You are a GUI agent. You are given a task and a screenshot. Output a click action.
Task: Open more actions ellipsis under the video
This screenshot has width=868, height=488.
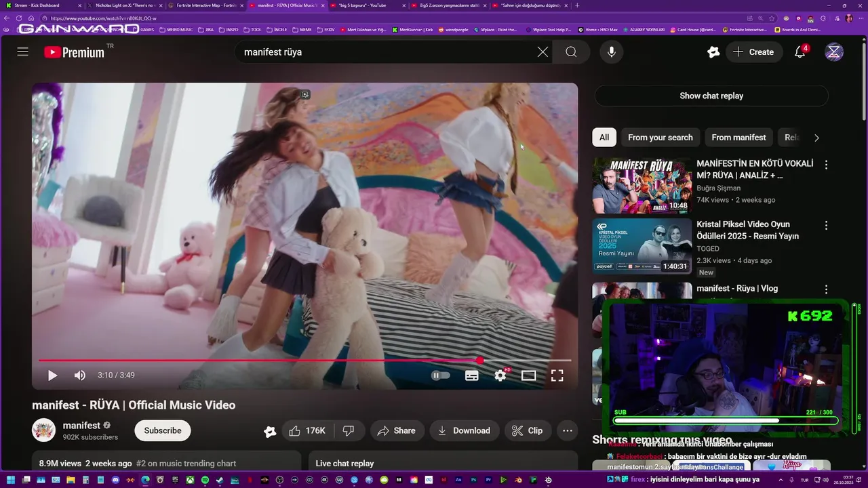(x=568, y=430)
